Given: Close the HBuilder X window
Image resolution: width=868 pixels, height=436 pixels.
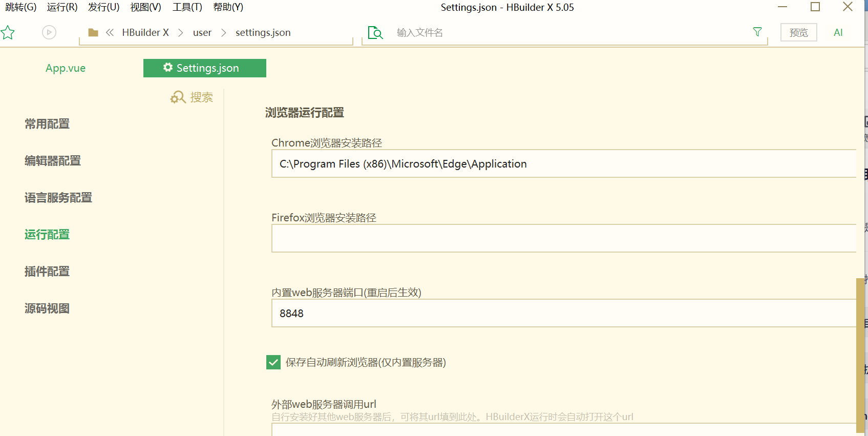Looking at the screenshot, I should tap(848, 7).
